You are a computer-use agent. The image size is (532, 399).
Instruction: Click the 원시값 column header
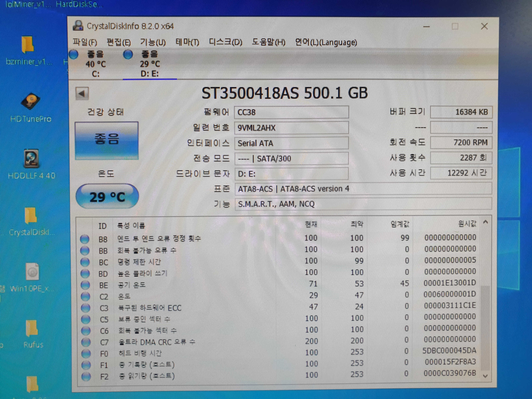(467, 224)
